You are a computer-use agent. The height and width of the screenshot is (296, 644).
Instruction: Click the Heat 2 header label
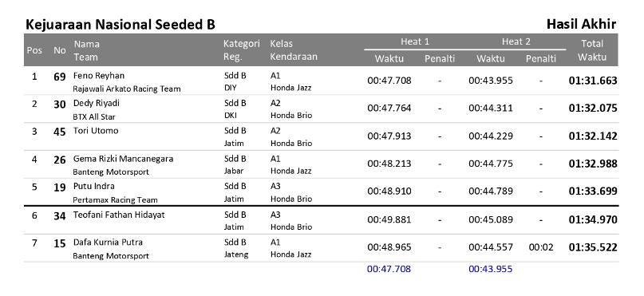(x=516, y=41)
